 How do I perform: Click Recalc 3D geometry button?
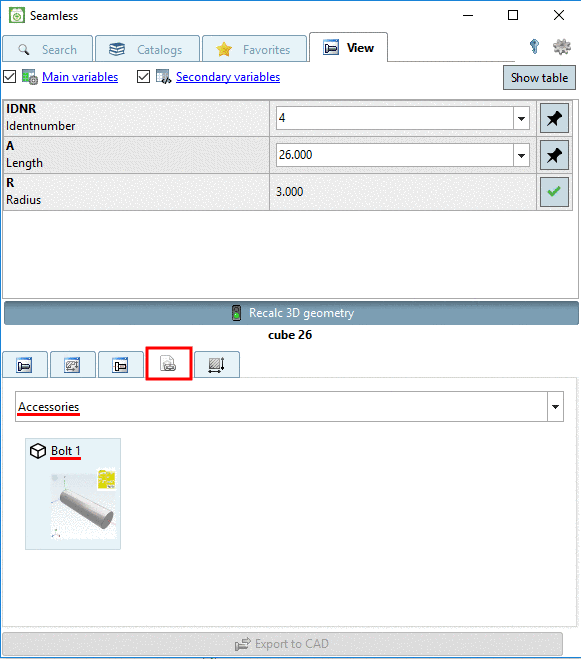(291, 313)
